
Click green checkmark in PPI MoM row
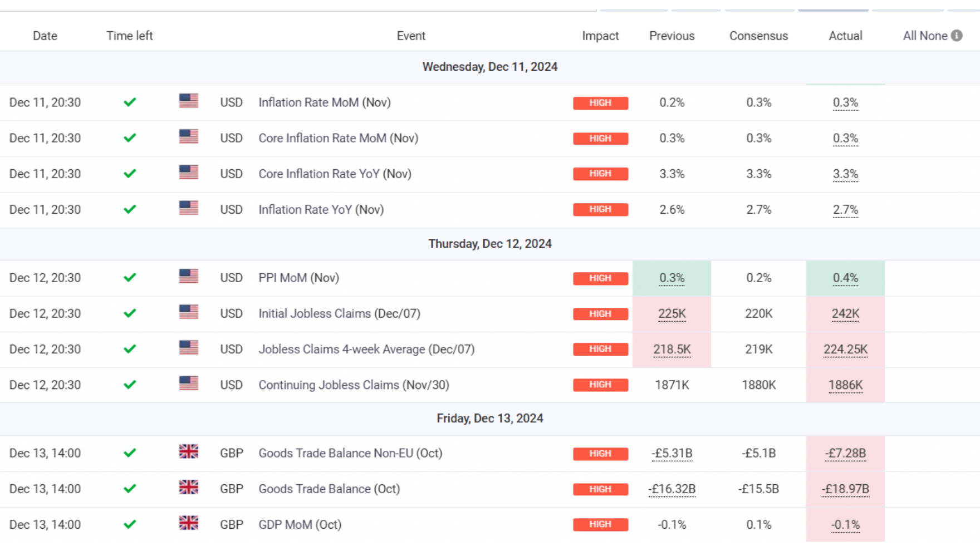(130, 278)
